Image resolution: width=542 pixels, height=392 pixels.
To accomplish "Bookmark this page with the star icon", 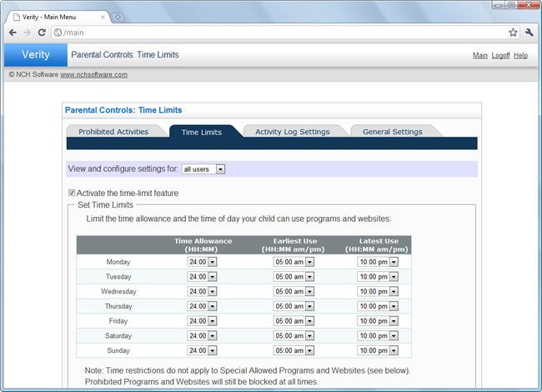I will [x=513, y=33].
